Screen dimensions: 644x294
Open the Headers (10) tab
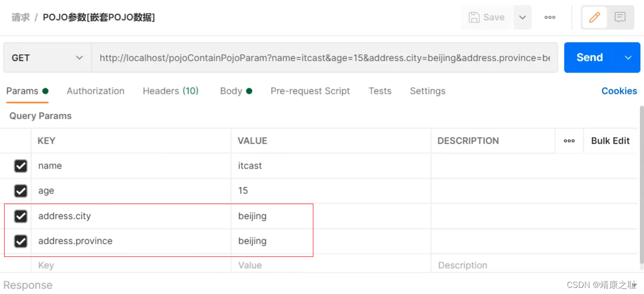click(171, 91)
